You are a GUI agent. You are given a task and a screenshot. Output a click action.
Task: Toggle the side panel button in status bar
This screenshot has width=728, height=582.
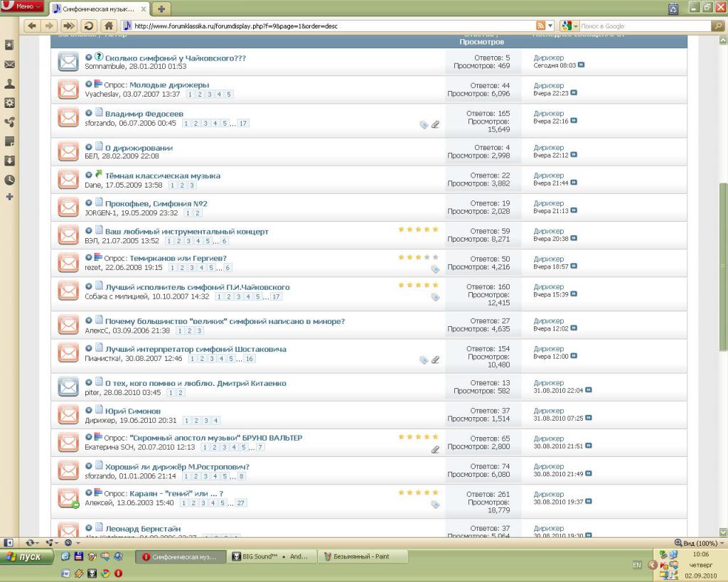point(9,542)
